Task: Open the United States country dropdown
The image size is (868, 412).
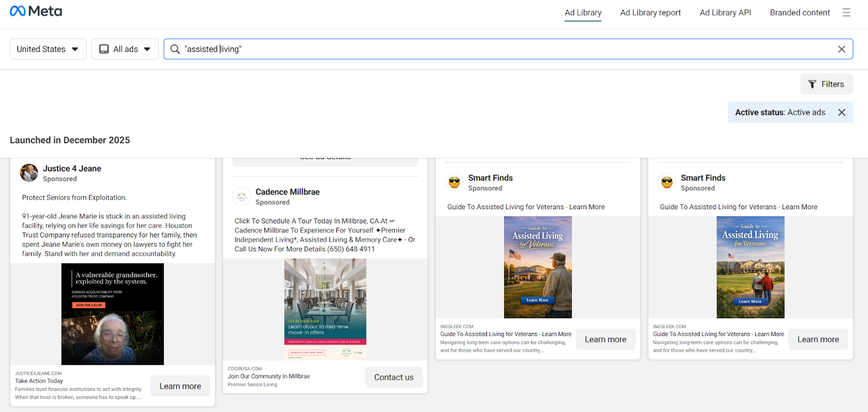Action: click(48, 49)
